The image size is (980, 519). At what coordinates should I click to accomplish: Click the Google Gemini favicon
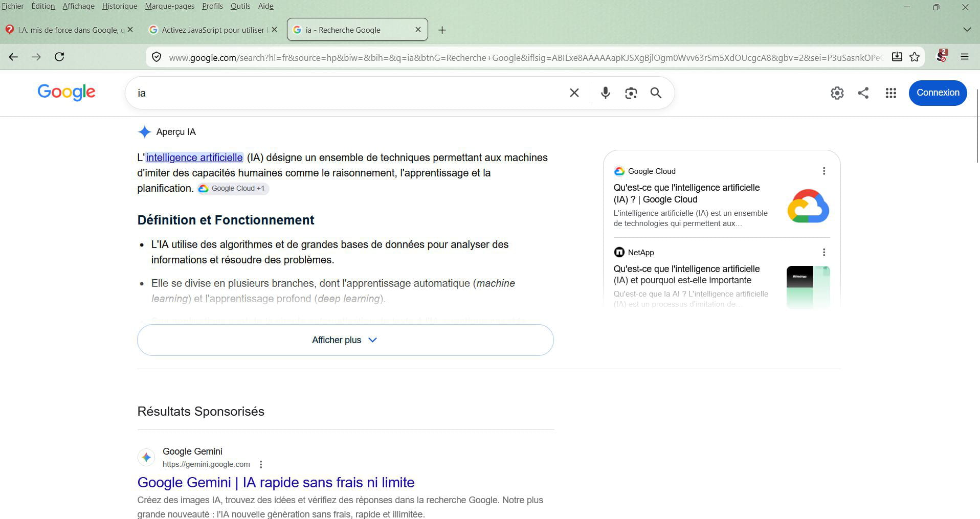pos(146,457)
